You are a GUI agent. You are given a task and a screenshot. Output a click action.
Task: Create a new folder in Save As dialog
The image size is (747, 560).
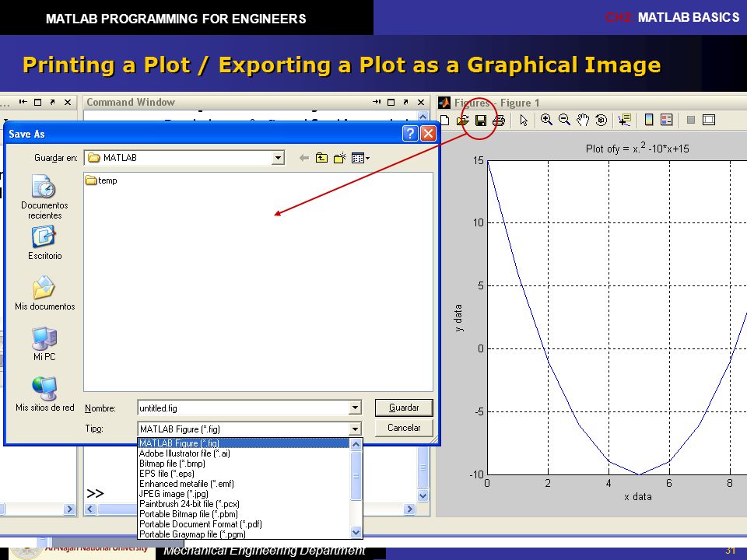tap(340, 158)
